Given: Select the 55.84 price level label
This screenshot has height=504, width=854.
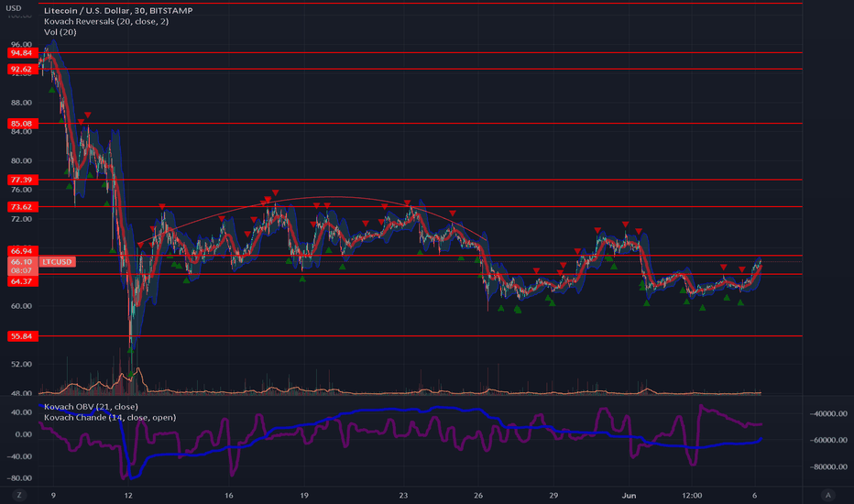Looking at the screenshot, I should pyautogui.click(x=22, y=336).
